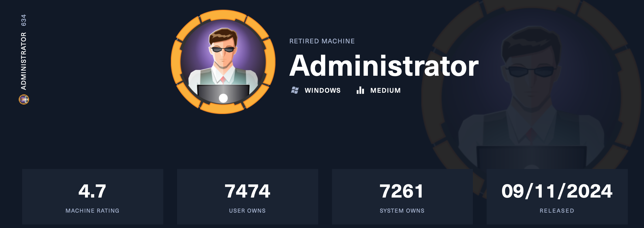Image resolution: width=644 pixels, height=228 pixels.
Task: Click the USER OWNS caption
Action: (248, 211)
